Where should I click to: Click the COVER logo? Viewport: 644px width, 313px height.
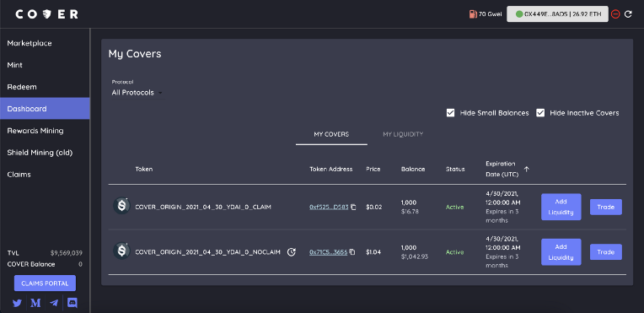(47, 14)
